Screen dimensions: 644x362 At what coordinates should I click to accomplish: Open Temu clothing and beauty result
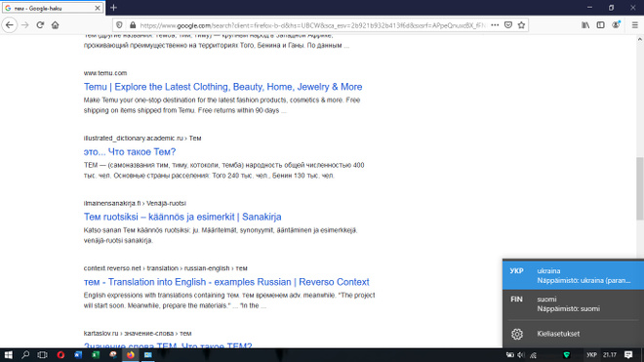tap(223, 87)
